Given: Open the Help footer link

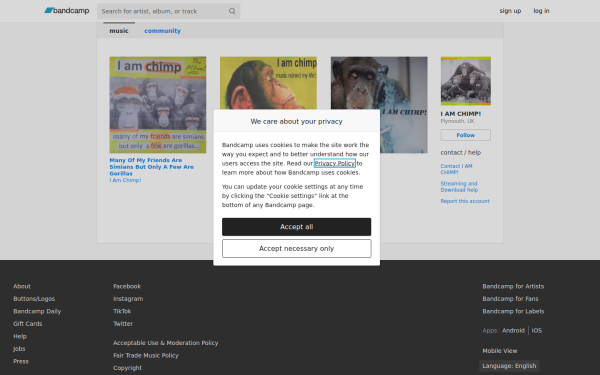Looking at the screenshot, I should pos(20,336).
